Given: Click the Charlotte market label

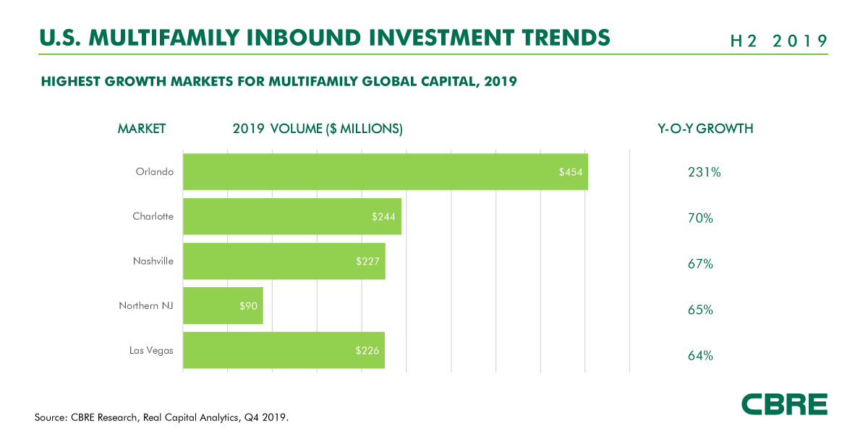Looking at the screenshot, I should [153, 216].
